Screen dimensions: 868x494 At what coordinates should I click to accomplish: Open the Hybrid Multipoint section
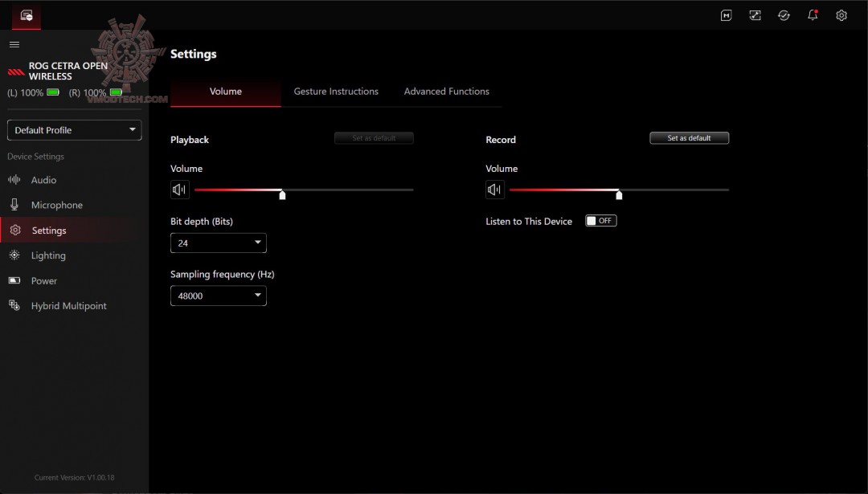click(74, 305)
